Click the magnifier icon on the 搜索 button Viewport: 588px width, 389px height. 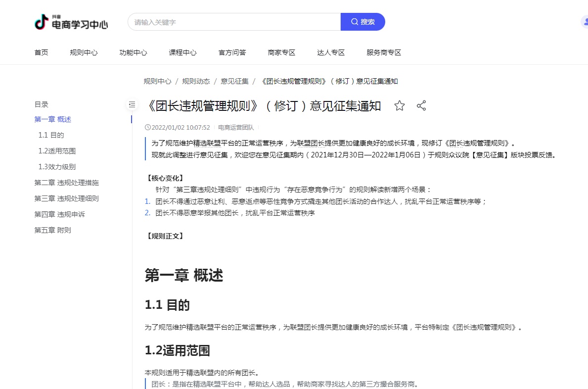(355, 22)
